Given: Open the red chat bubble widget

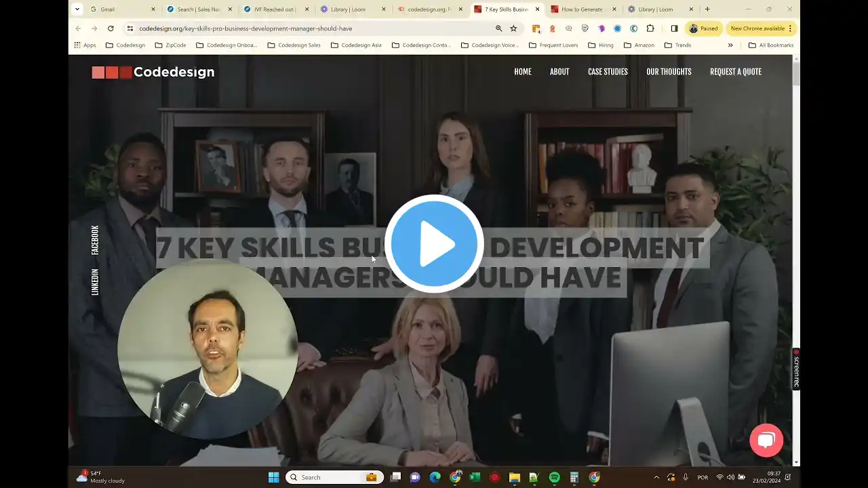Looking at the screenshot, I should coord(766,441).
